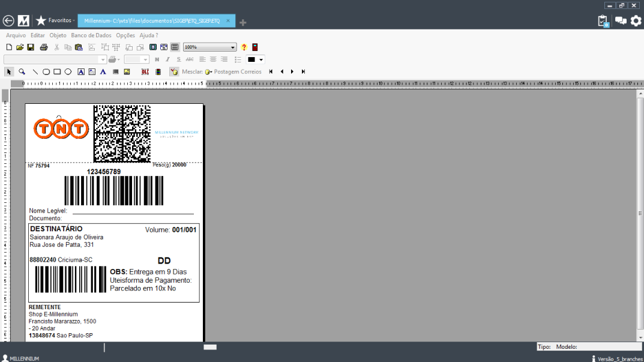Toggle bold text formatting
644x362 pixels.
click(x=157, y=59)
